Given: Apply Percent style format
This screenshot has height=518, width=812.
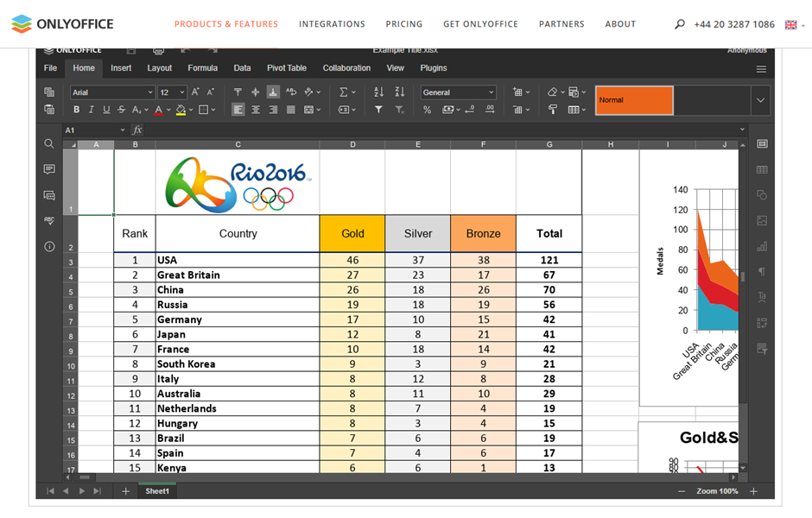Looking at the screenshot, I should pos(427,109).
